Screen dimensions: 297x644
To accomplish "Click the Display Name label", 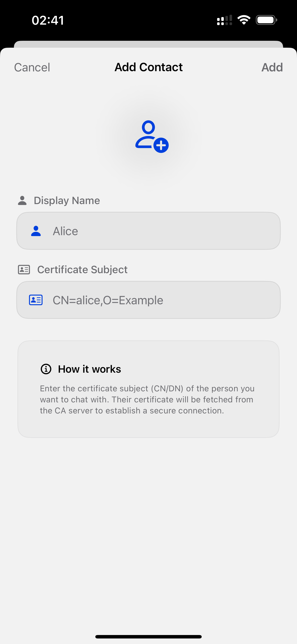I will [x=67, y=200].
